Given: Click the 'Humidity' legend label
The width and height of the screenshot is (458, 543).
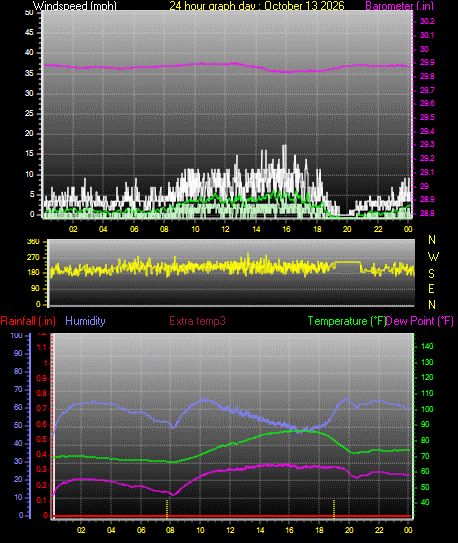Looking at the screenshot, I should point(85,321).
